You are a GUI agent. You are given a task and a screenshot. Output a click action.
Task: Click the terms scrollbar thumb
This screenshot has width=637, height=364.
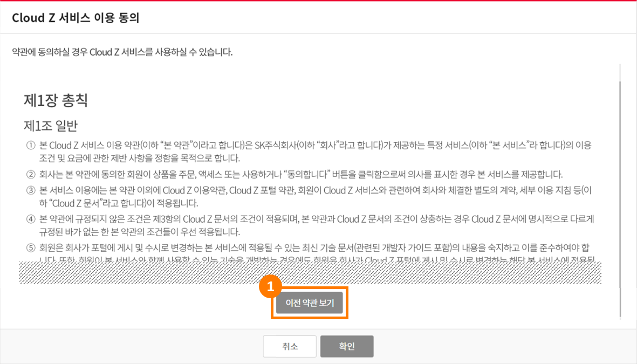[620, 199]
